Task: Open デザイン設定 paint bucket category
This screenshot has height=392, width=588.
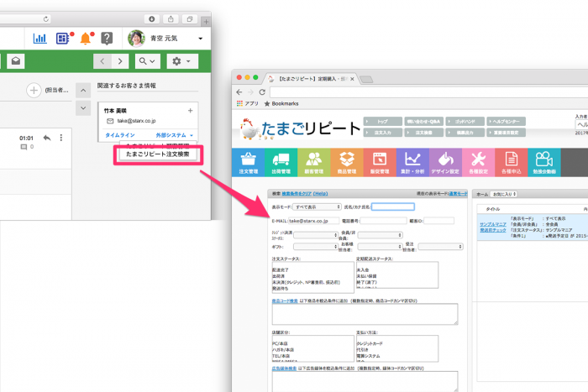Action: click(x=445, y=162)
